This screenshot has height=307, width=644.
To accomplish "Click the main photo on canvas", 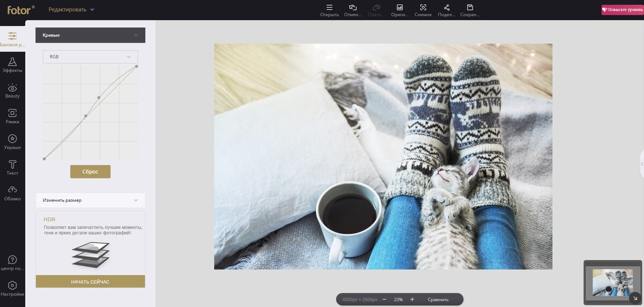I will click(383, 156).
